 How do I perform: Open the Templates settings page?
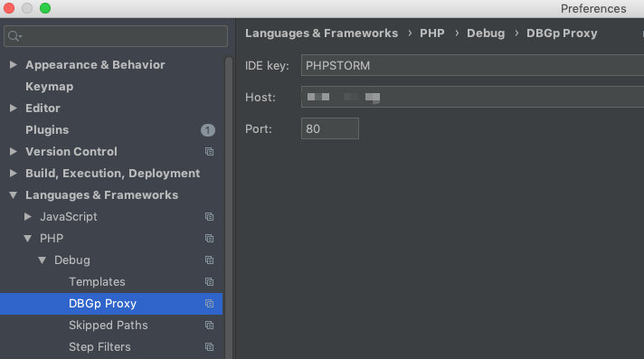[x=97, y=282]
